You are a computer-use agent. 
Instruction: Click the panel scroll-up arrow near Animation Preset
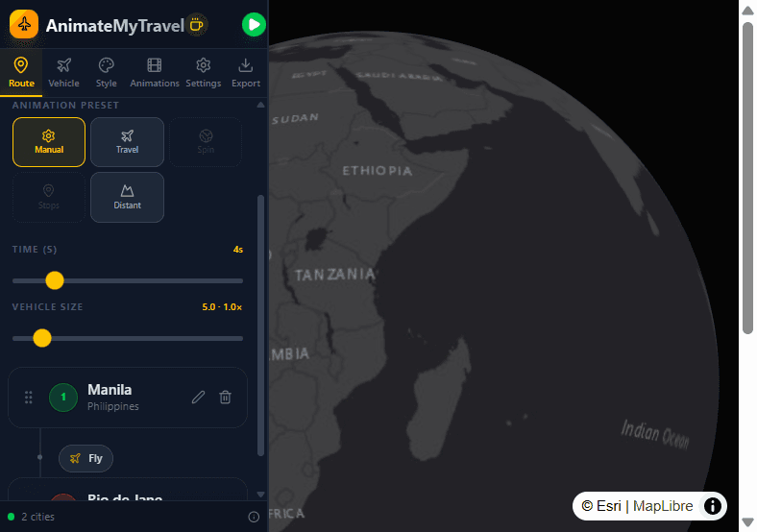pos(260,105)
